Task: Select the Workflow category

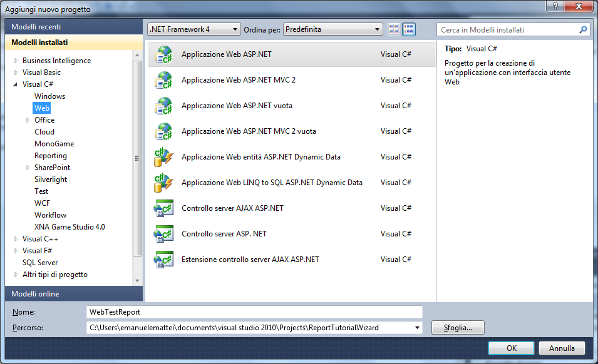Action: tap(50, 215)
